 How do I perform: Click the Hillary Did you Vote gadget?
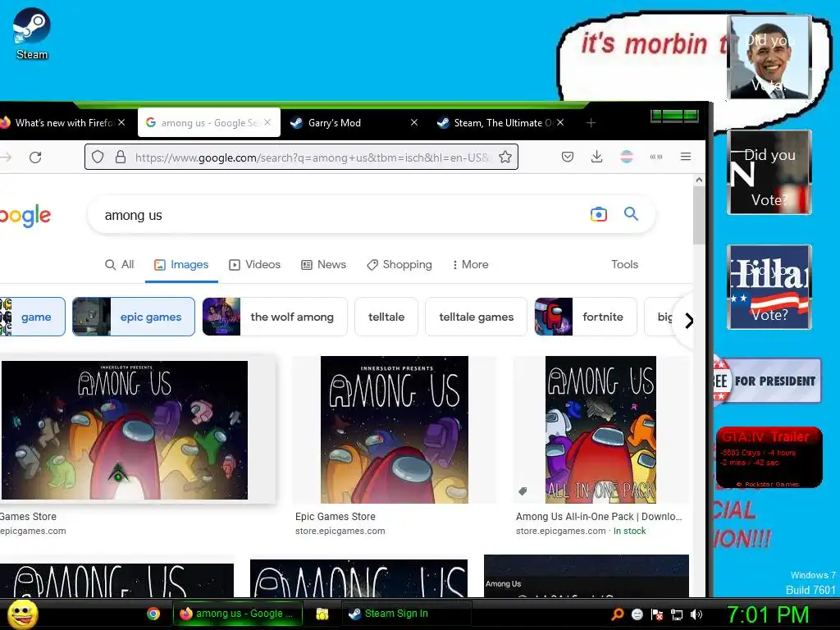tap(769, 287)
